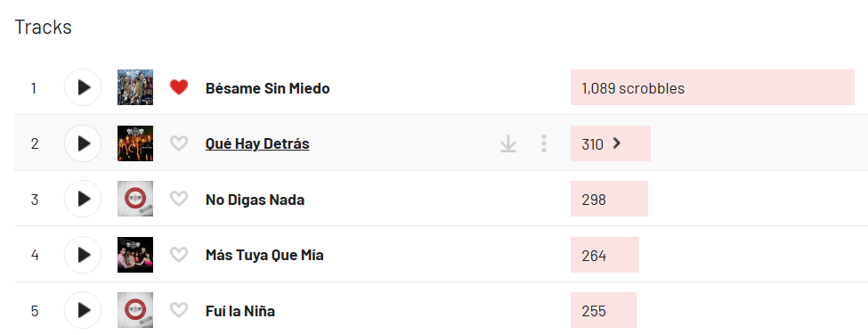The image size is (868, 335).
Task: Open the Bésame Sin Miedo track link
Action: click(267, 88)
